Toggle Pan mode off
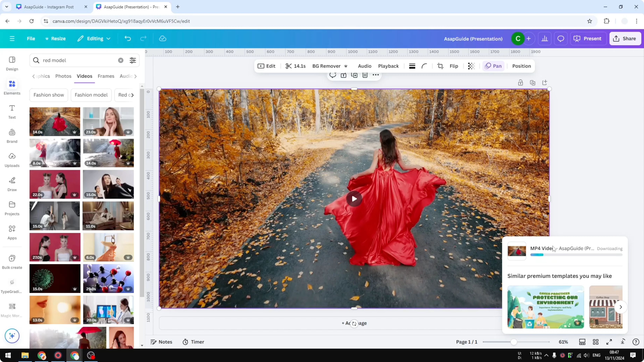Viewport: 644px width, 362px height. (493, 66)
